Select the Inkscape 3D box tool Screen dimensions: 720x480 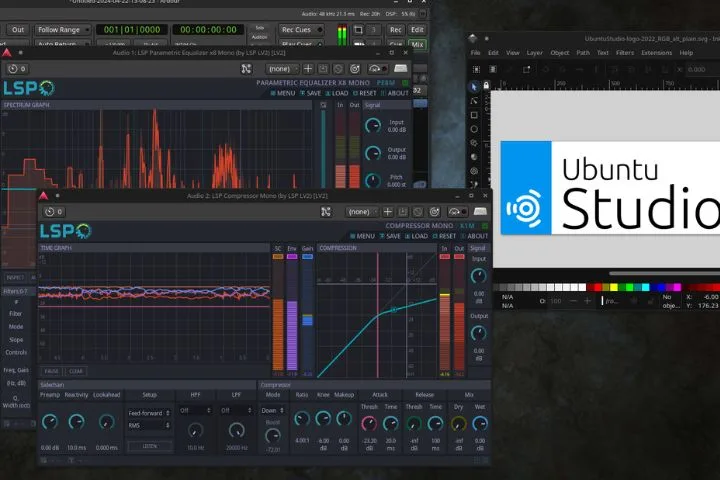(x=474, y=157)
